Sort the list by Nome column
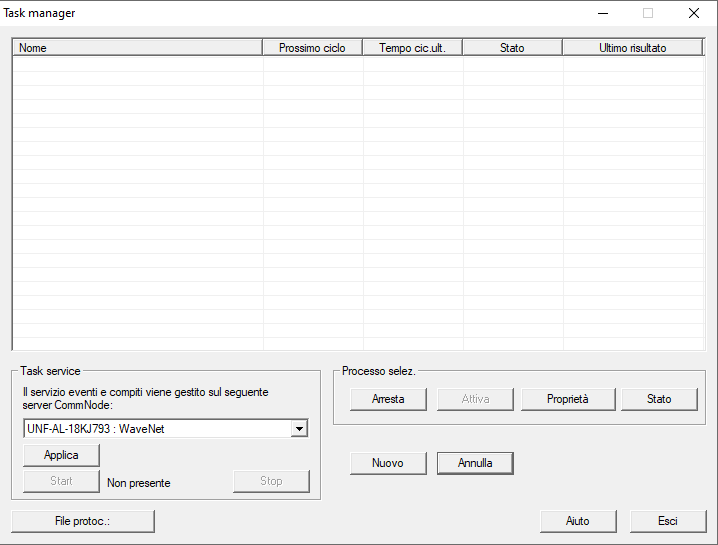718x545 pixels. 137,47
